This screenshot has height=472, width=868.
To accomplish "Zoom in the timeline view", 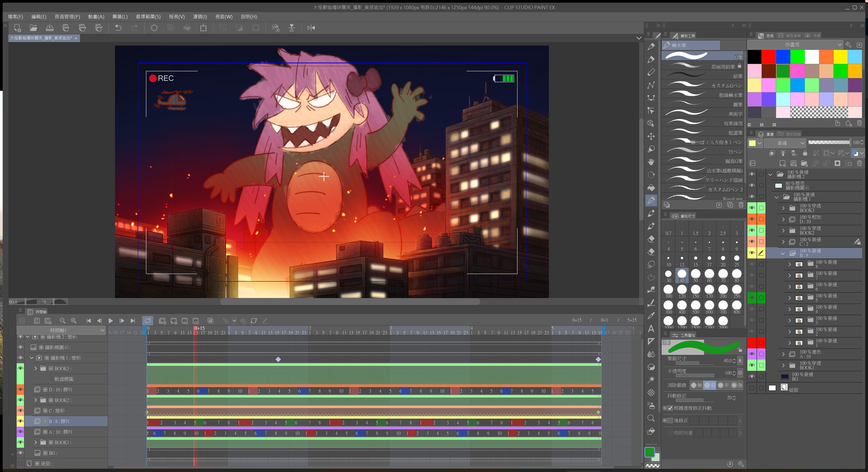I will point(74,321).
